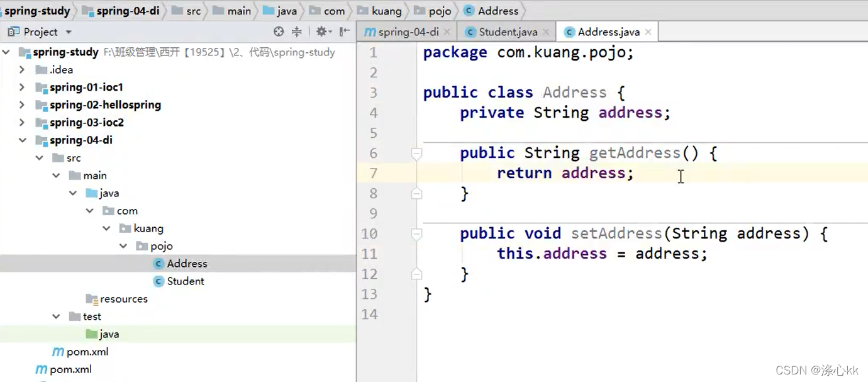Expand the spring-01-ioc1 module

[x=22, y=87]
